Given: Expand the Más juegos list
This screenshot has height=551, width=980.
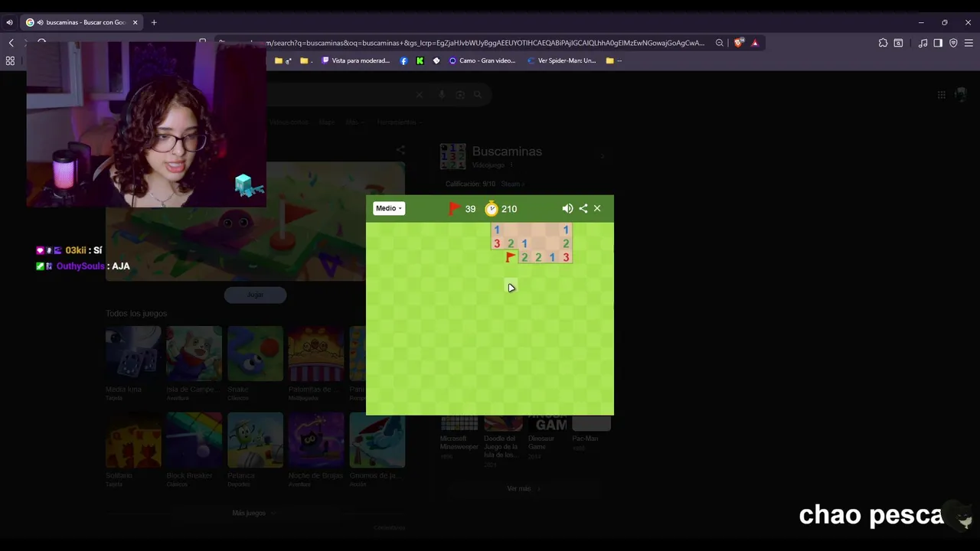Looking at the screenshot, I should (x=254, y=513).
